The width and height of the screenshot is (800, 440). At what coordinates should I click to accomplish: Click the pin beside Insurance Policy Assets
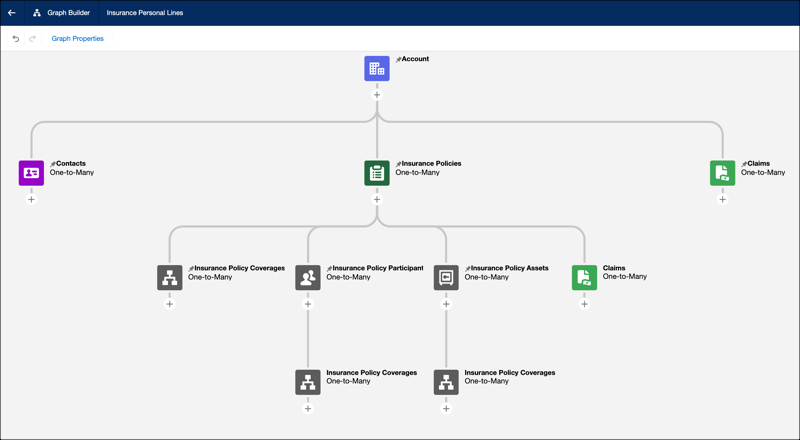468,269
